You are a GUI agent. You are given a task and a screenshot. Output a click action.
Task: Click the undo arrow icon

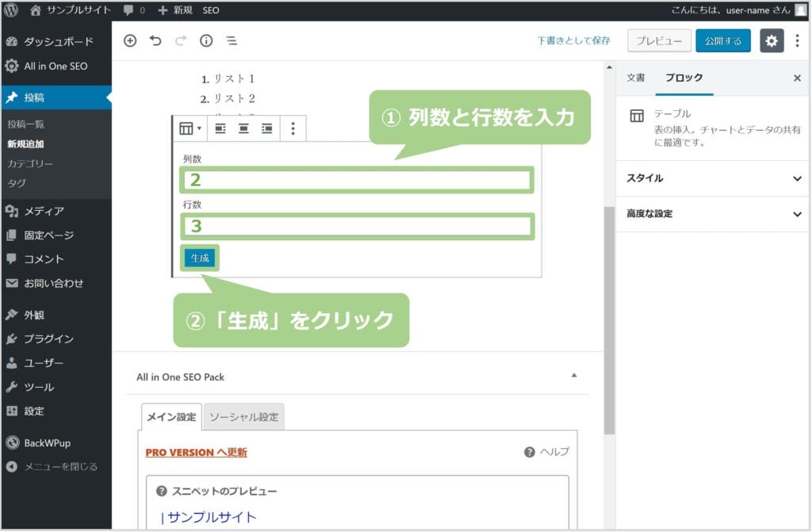point(155,41)
